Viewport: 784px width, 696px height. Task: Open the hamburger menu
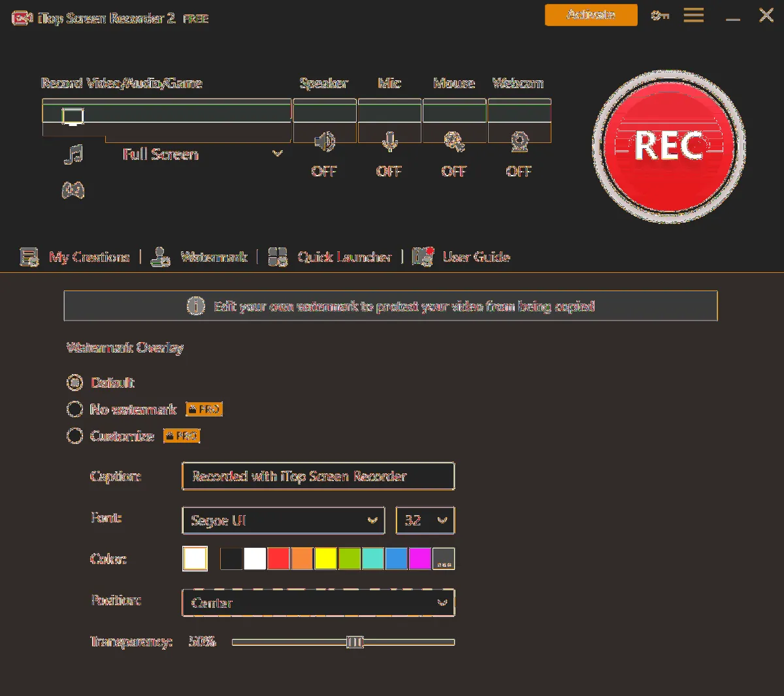(694, 15)
